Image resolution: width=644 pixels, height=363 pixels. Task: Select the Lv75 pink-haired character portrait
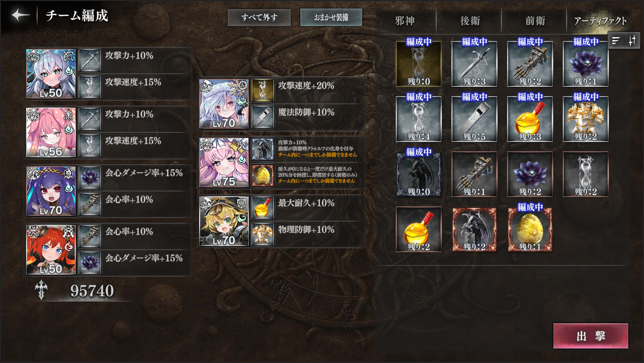click(x=224, y=162)
